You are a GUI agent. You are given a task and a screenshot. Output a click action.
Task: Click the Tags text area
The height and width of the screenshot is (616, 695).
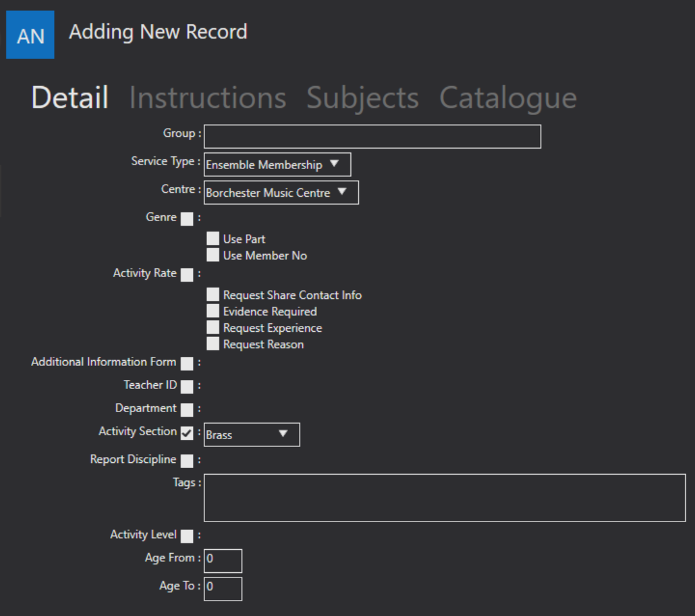(444, 498)
